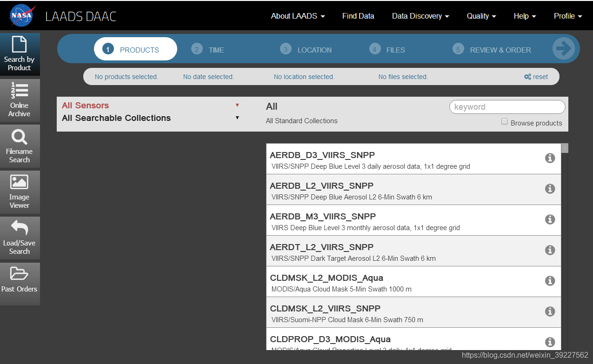Image resolution: width=593 pixels, height=364 pixels.
Task: Switch to the Time step tab
Action: 208,50
